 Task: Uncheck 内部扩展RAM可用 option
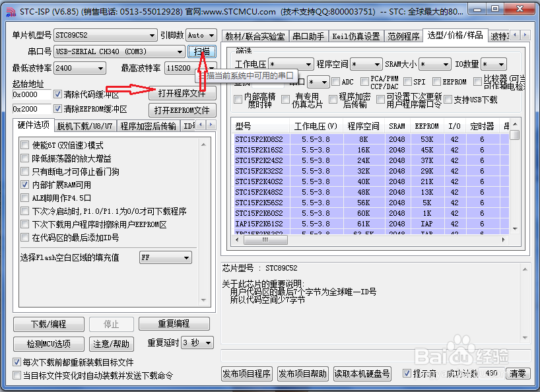point(24,185)
